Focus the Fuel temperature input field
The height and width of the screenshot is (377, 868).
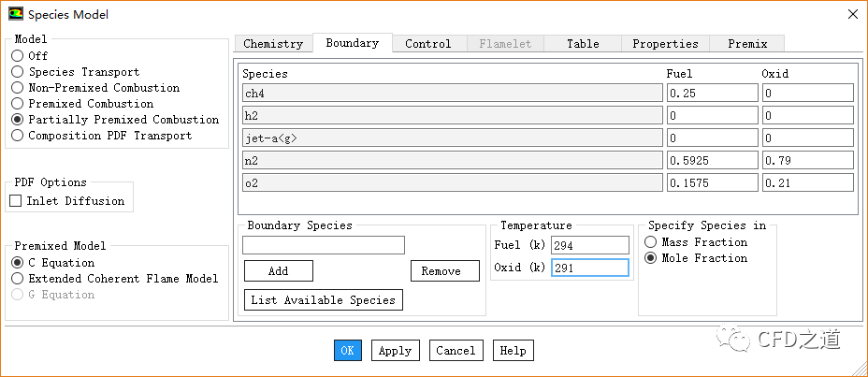[589, 245]
